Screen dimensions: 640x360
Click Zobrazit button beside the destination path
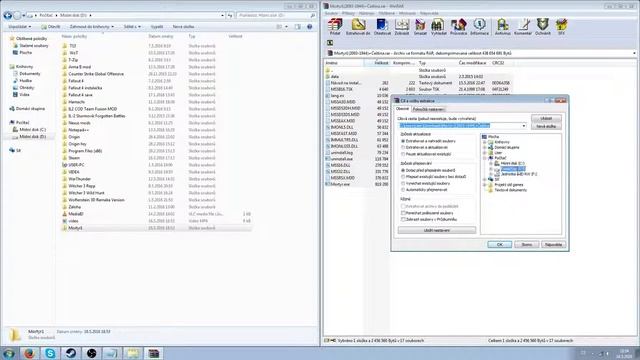546,118
